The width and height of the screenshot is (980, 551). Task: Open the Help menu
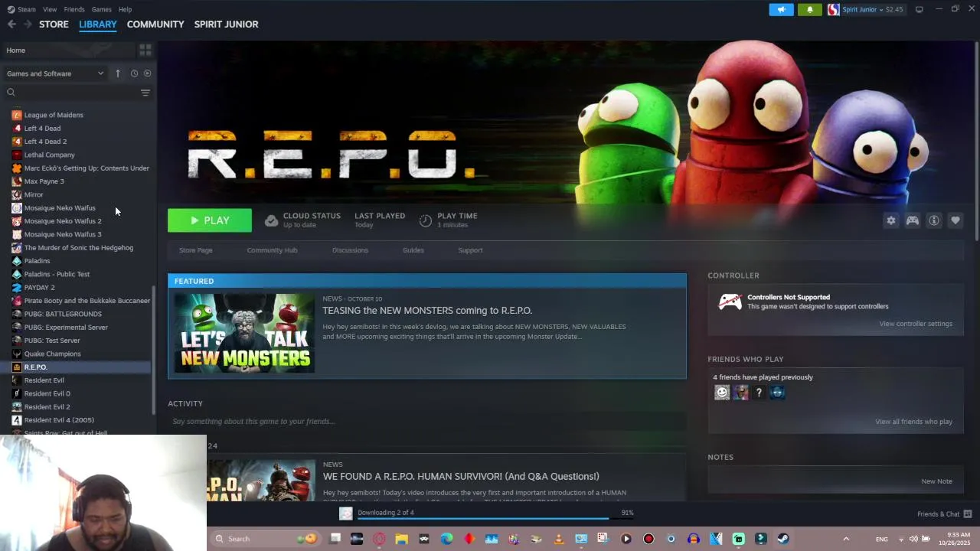click(x=126, y=9)
